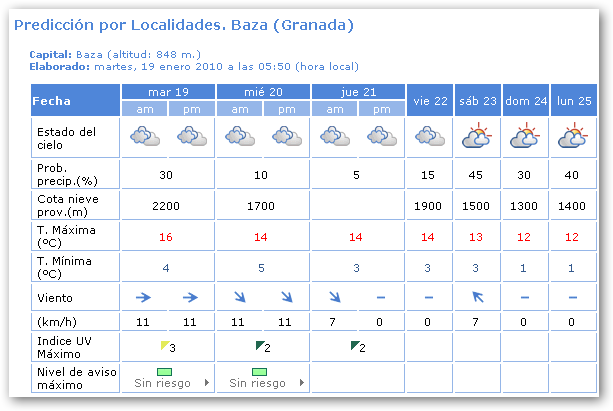Click the sky icon for vie 22
613x411 pixels.
click(x=430, y=136)
